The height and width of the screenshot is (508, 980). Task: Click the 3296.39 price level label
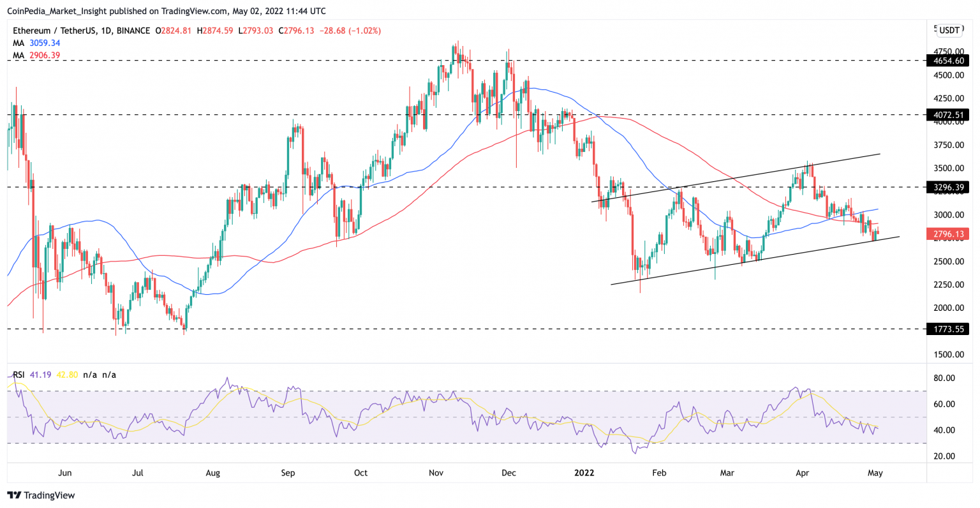click(x=948, y=188)
